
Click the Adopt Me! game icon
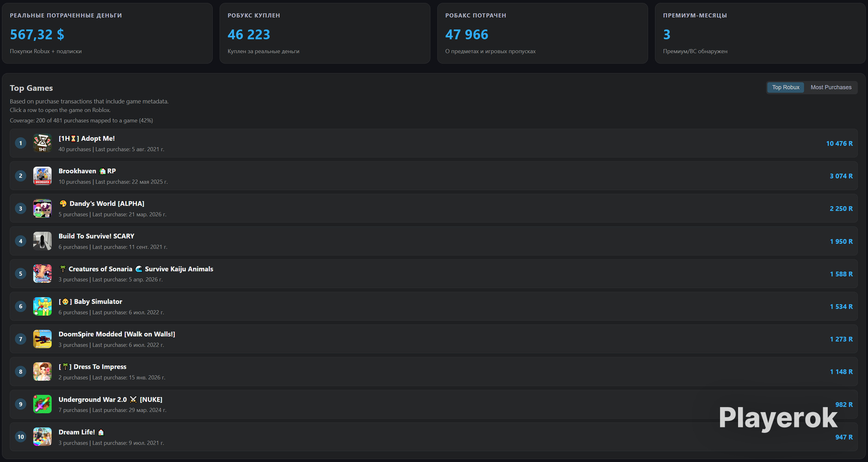pyautogui.click(x=42, y=143)
